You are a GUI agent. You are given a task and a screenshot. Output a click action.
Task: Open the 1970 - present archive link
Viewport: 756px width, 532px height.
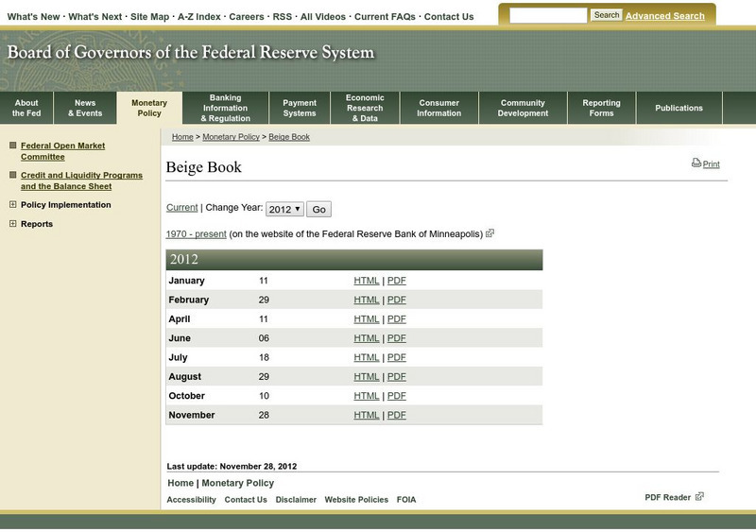tap(196, 234)
